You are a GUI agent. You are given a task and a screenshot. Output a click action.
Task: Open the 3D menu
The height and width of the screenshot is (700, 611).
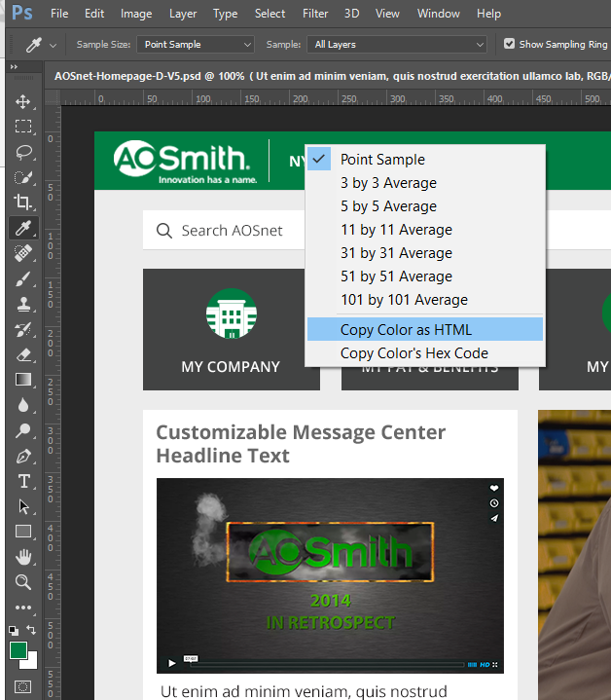[x=351, y=14]
